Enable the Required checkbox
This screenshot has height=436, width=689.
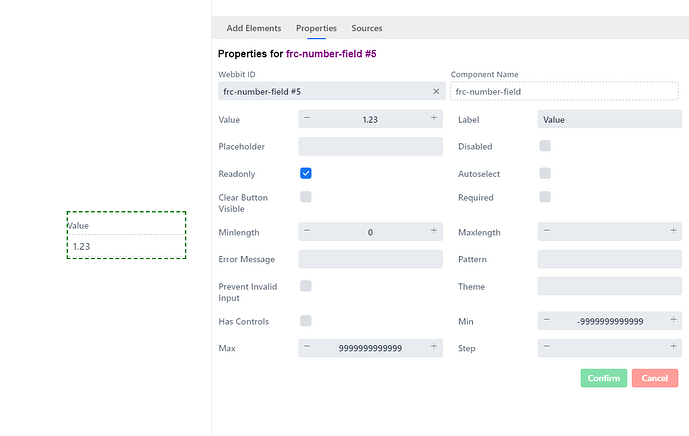pos(545,197)
